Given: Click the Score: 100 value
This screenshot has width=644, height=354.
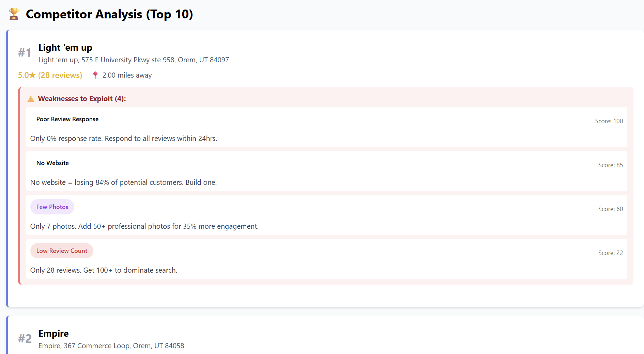Looking at the screenshot, I should 609,121.
